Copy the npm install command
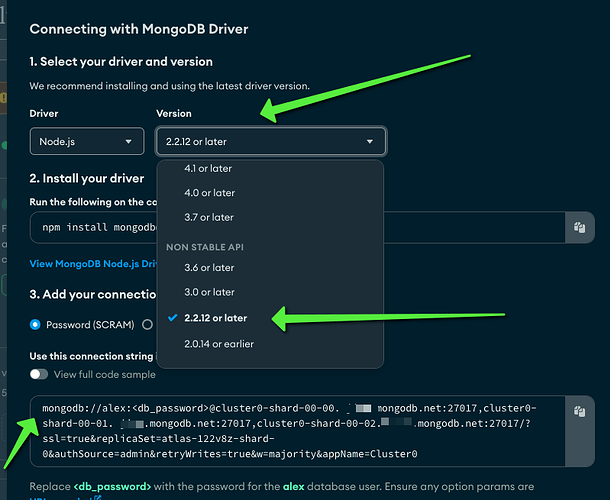Screen dimensions: 610x500 pos(578,227)
